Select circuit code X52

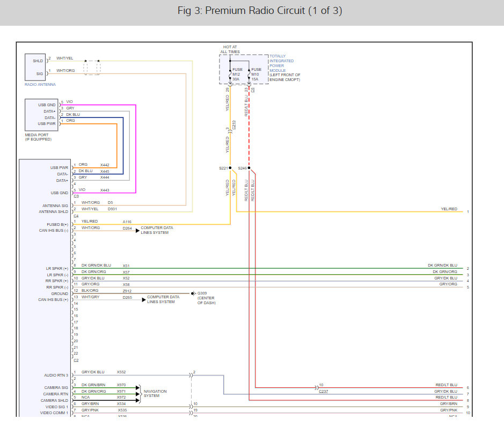(x=126, y=278)
